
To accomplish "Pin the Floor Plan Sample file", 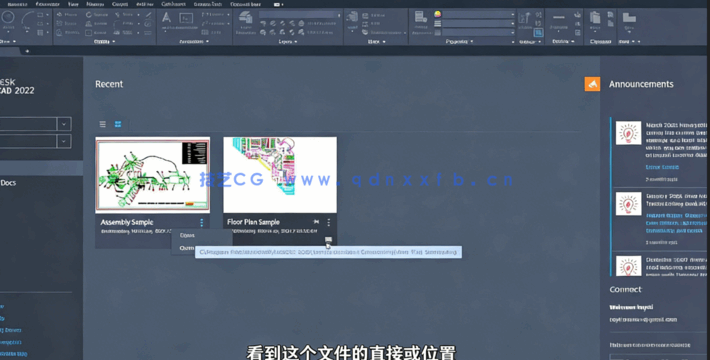I will tap(316, 222).
